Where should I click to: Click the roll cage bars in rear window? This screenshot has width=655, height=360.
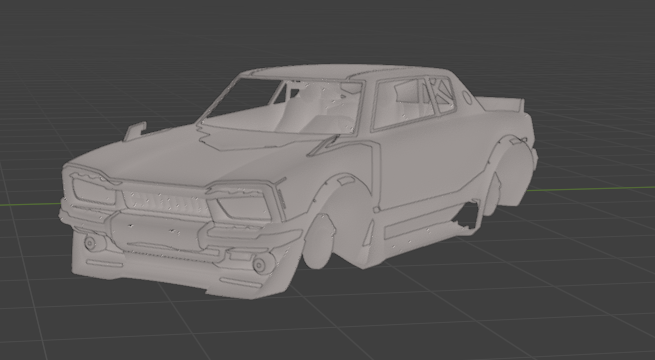tap(441, 94)
